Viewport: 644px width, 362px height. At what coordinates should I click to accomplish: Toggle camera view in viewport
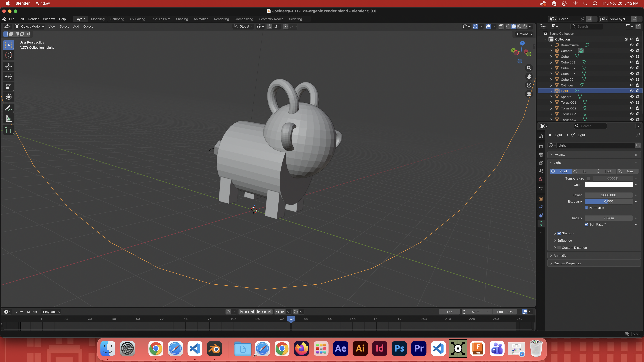click(x=529, y=85)
